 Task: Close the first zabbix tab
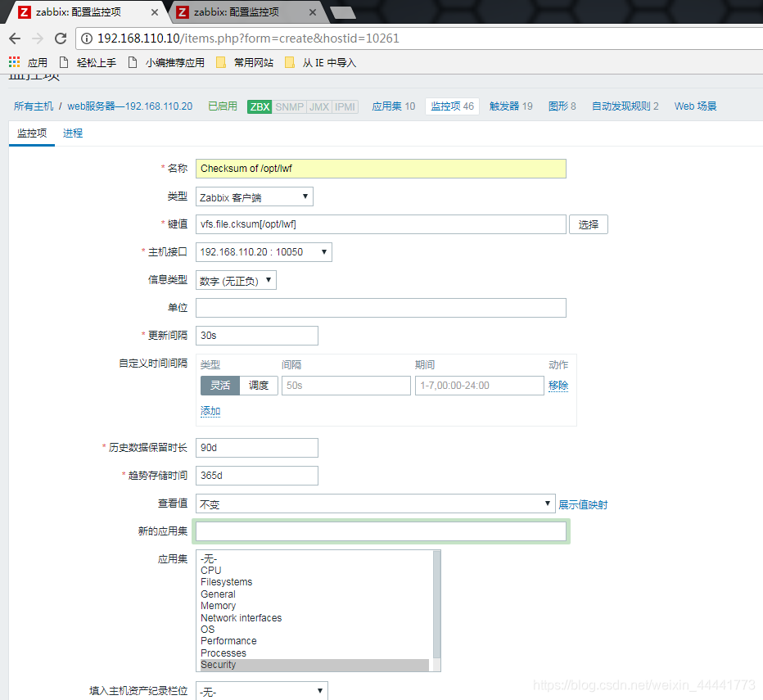[x=154, y=12]
